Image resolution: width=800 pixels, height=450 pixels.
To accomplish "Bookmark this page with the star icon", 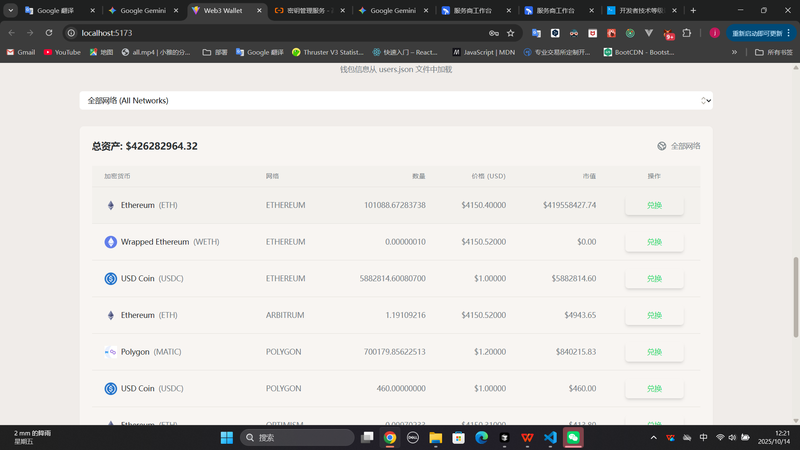I will (x=511, y=33).
